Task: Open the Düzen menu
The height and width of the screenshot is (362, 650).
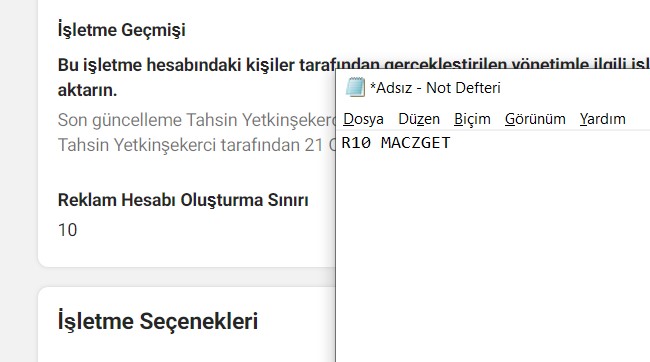Action: point(419,119)
